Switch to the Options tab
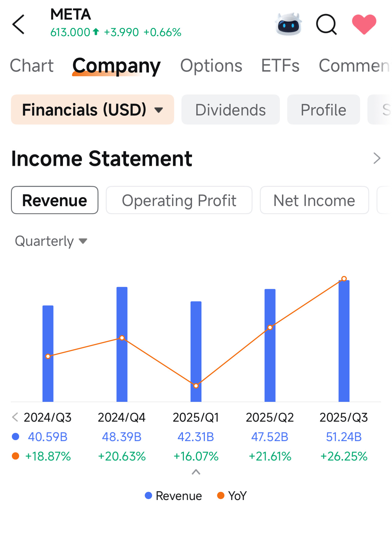 (211, 66)
